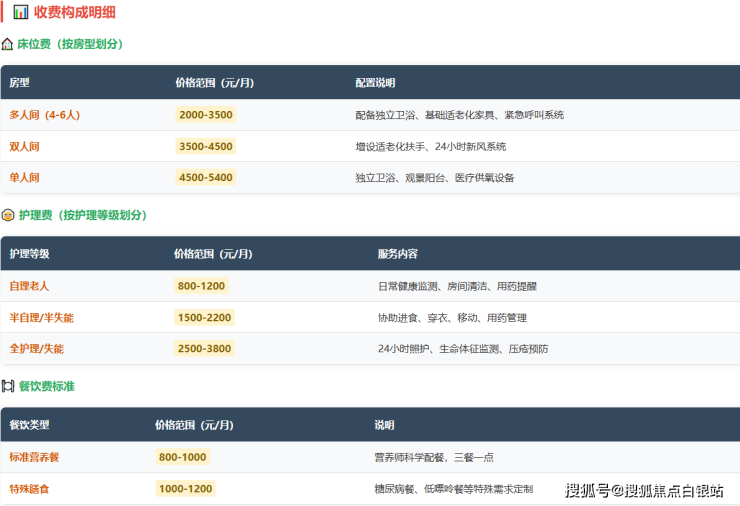
Task: Click the 协助进食、穿衣 service description
Action: [x=452, y=318]
